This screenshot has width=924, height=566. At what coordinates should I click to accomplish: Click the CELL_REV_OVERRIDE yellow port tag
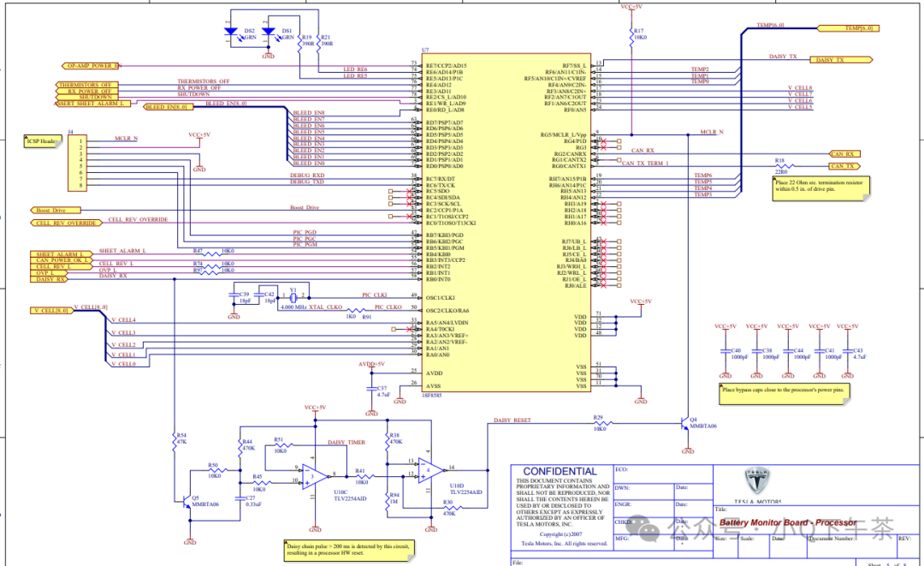pos(65,223)
